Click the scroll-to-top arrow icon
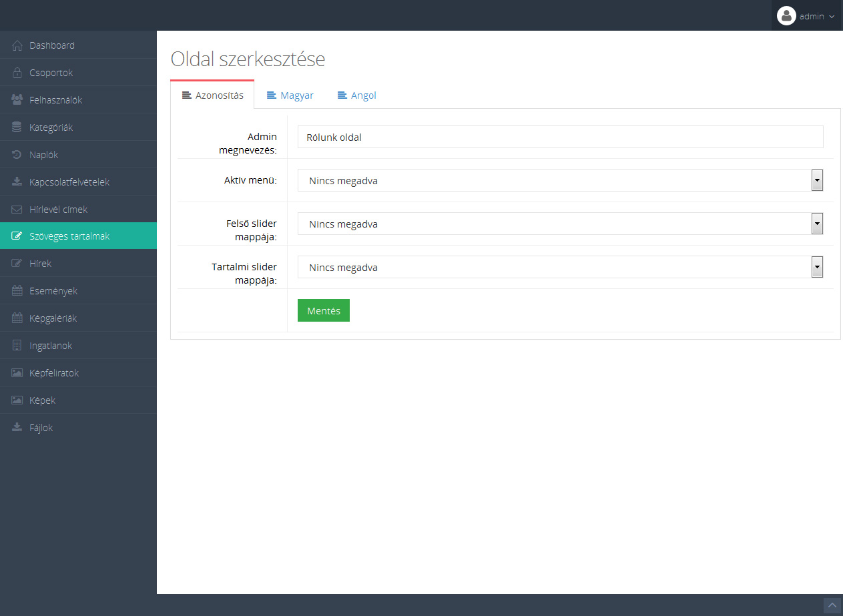The width and height of the screenshot is (843, 616). coord(832,605)
